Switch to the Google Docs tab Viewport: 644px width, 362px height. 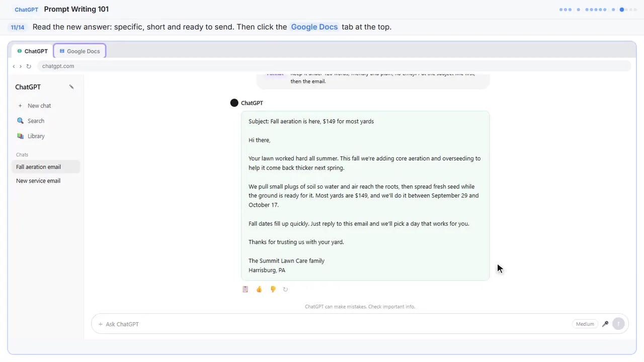[x=79, y=51]
